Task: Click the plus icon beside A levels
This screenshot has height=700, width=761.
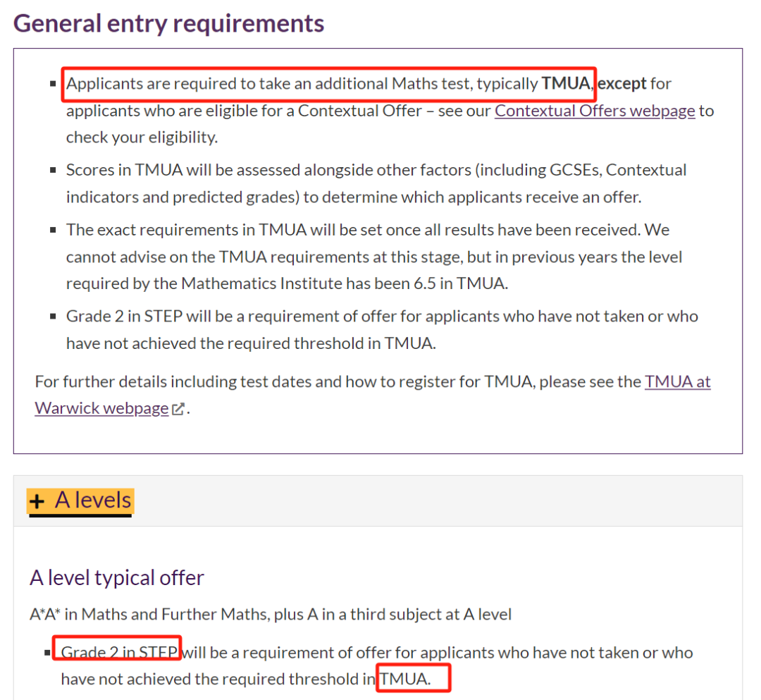Action: tap(37, 501)
